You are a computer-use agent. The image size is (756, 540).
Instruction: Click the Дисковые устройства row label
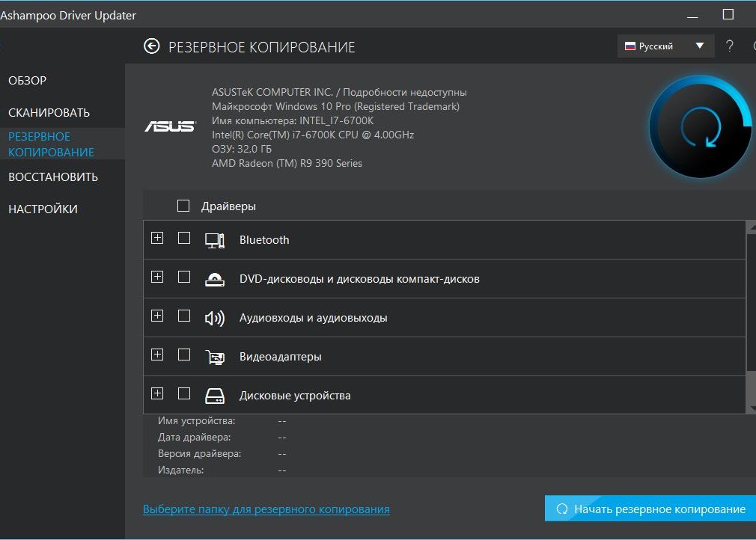[295, 396]
